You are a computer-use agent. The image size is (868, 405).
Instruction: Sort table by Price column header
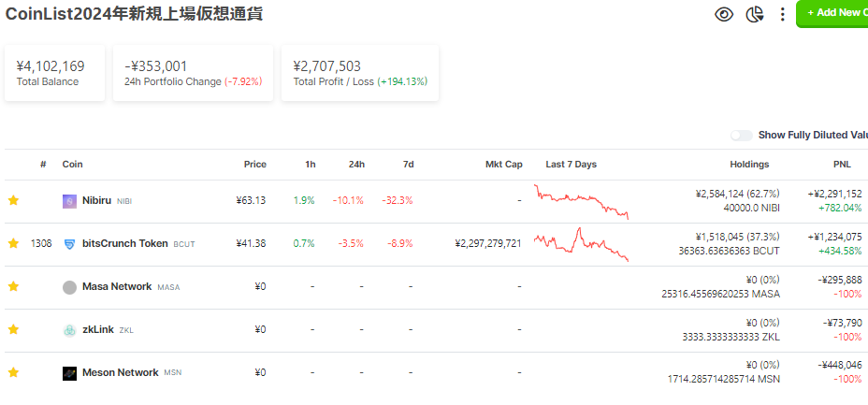tap(255, 165)
